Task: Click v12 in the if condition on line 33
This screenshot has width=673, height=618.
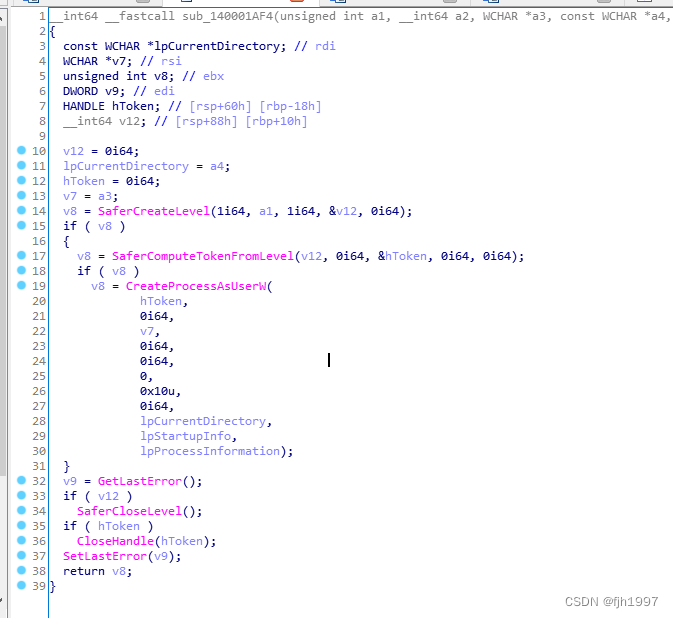Action: pyautogui.click(x=108, y=496)
